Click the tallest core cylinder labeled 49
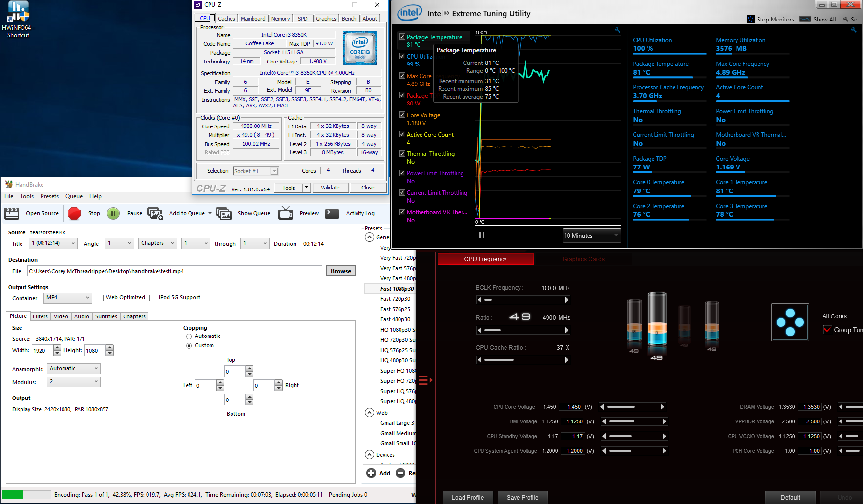 (657, 319)
